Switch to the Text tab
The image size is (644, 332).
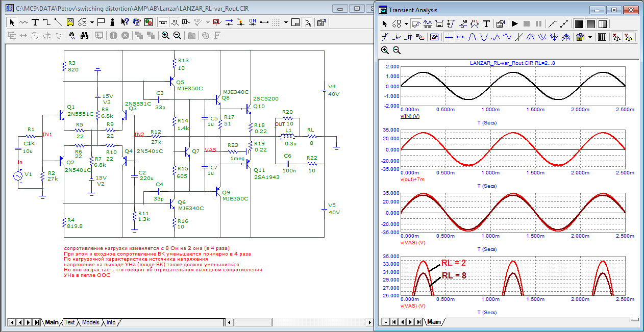pos(69,322)
